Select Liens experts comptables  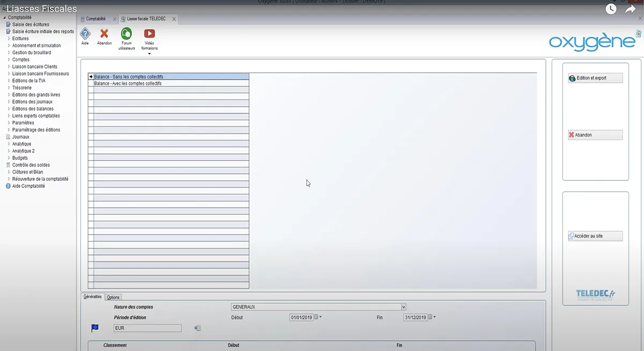pos(36,115)
